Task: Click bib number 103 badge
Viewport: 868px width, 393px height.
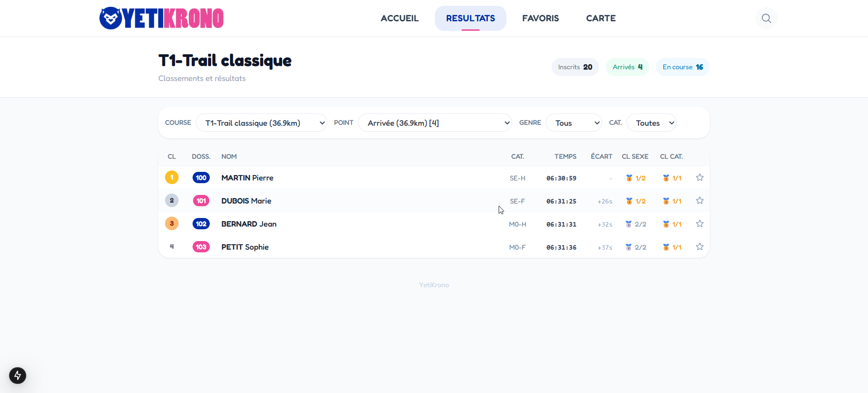Action: (x=201, y=247)
